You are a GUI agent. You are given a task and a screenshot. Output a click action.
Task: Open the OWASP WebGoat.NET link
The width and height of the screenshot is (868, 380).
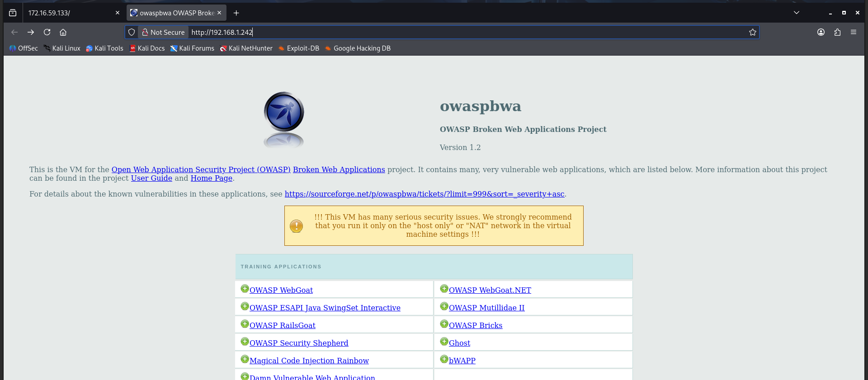(490, 290)
